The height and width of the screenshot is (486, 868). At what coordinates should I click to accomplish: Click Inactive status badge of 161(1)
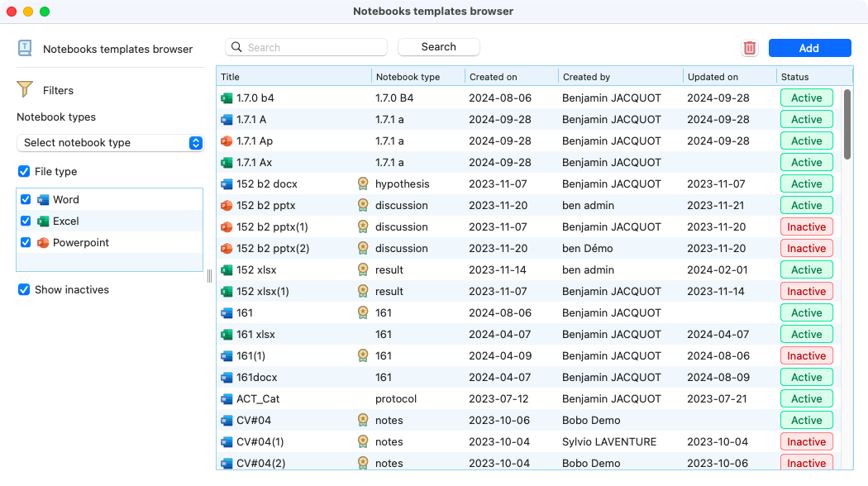[807, 356]
